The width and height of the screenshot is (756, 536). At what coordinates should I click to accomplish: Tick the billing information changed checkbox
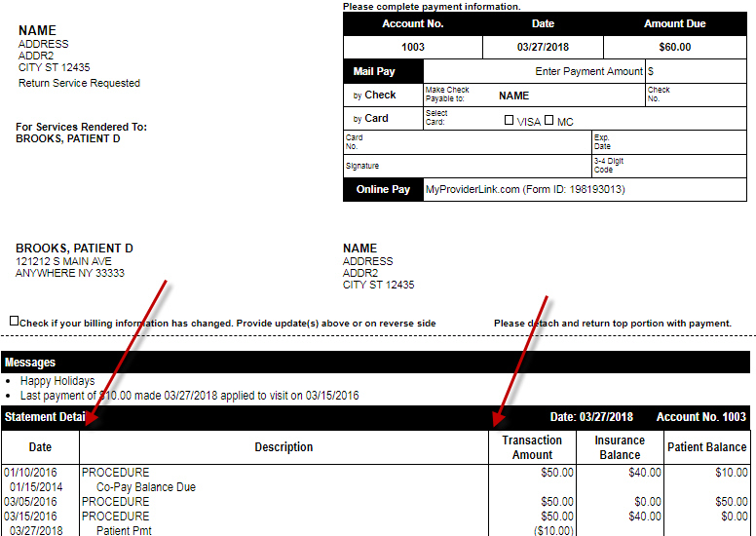click(14, 321)
